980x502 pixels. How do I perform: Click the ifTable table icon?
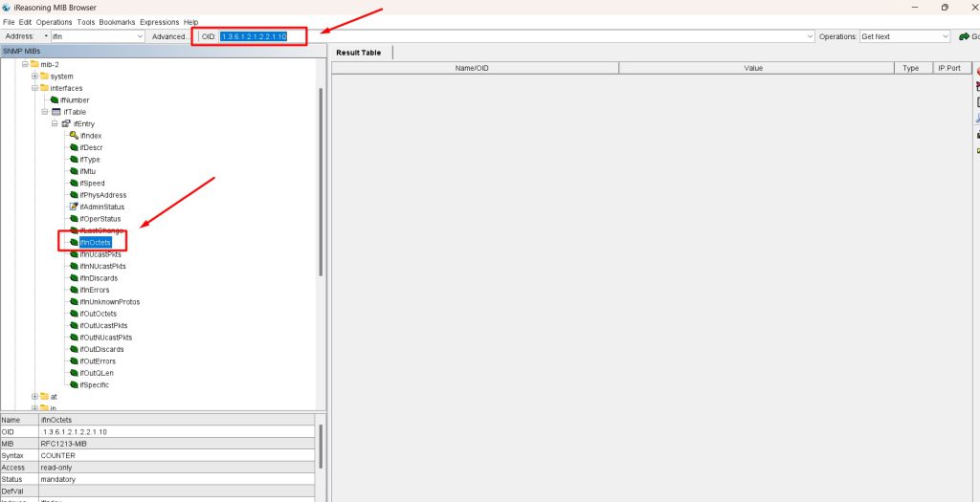point(56,112)
